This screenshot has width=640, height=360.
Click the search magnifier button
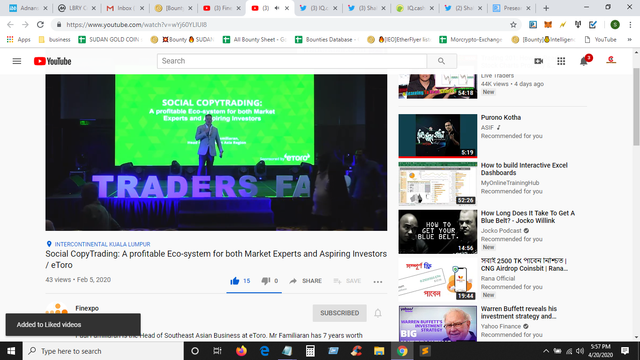point(441,61)
